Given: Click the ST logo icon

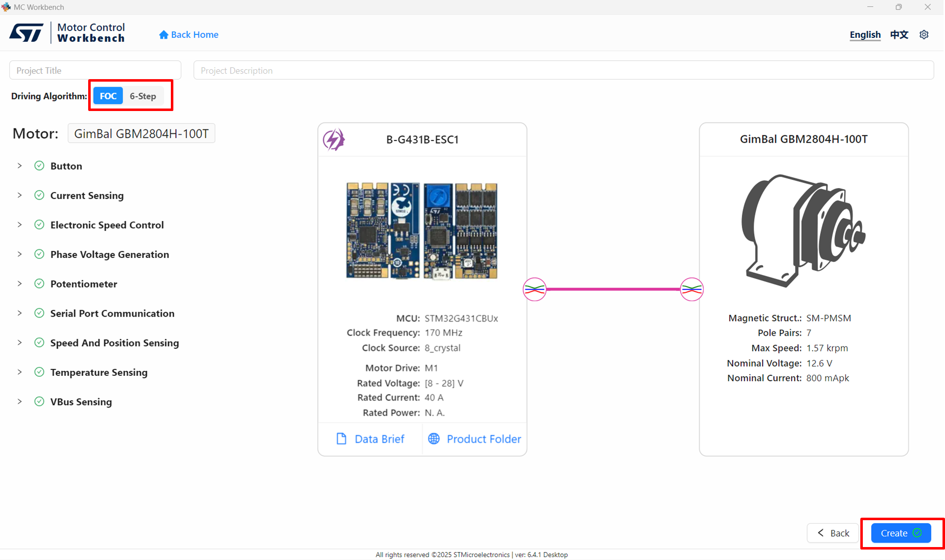Looking at the screenshot, I should pos(26,33).
